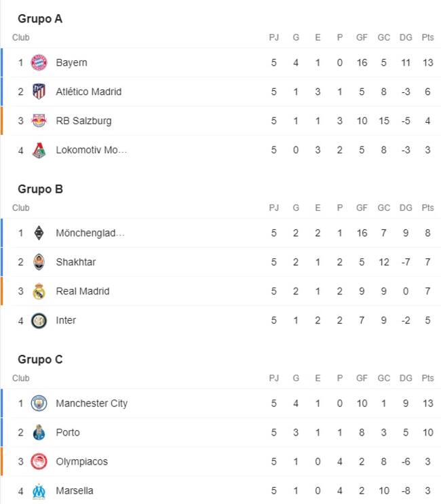
Task: Click the Manchester City crest icon
Action: (39, 404)
